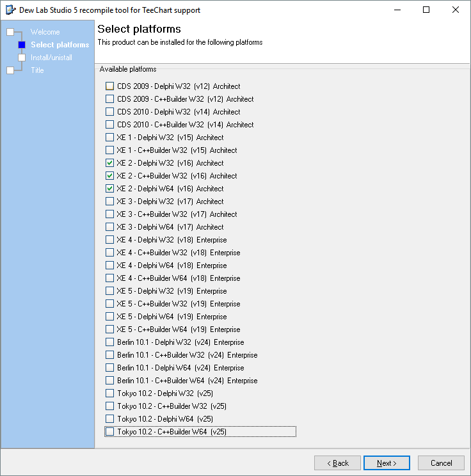Uncheck XE 2 - Delphi W64 (v16) Architect
The image size is (471, 476).
[x=109, y=189]
